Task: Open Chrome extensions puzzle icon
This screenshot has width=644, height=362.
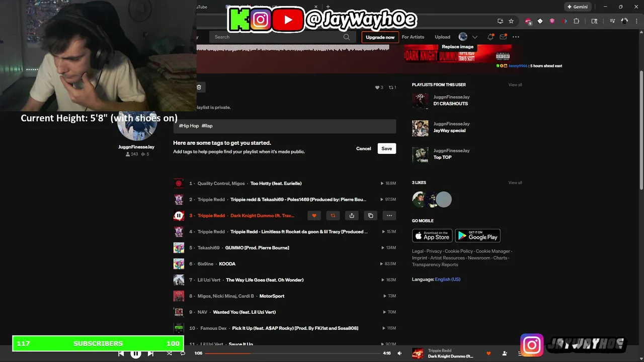Action: tap(577, 21)
